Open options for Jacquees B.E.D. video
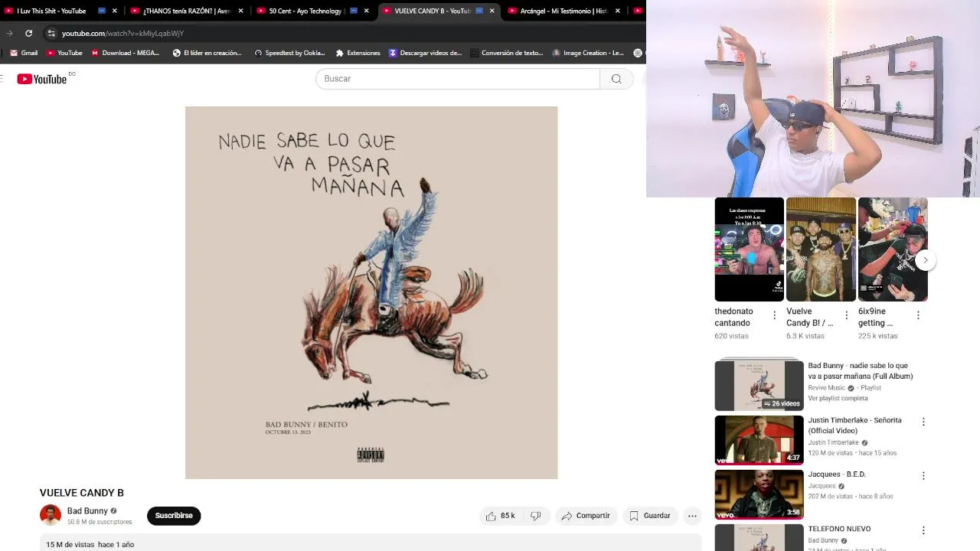Screen dimensions: 980x551 (x=923, y=476)
